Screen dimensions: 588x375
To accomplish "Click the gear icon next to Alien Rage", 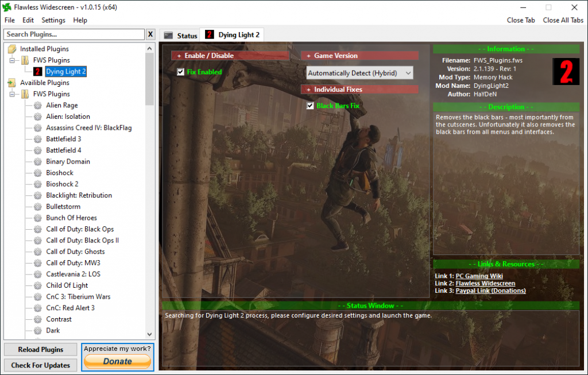I will [x=37, y=105].
